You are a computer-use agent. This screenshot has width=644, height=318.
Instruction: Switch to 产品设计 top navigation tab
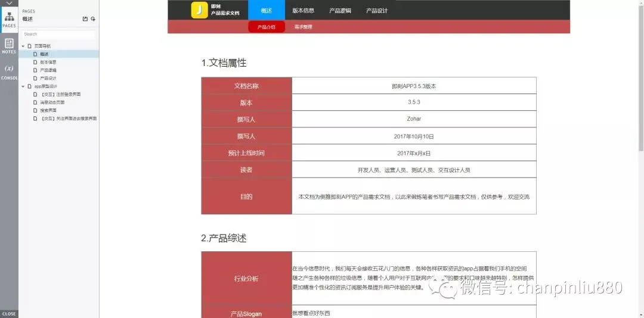[377, 10]
